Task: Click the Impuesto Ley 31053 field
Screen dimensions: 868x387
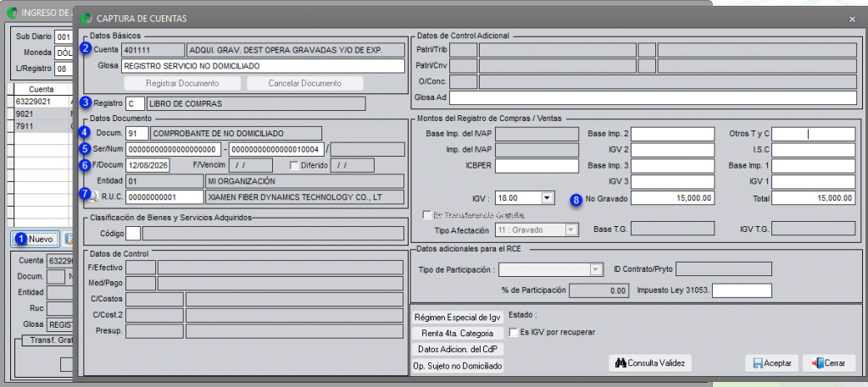Action: 742,290
